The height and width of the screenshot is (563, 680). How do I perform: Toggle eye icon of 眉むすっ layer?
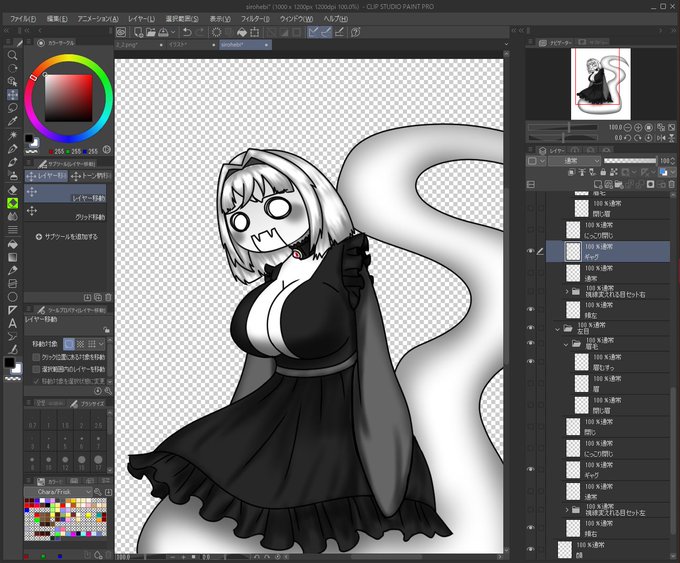[x=530, y=362]
